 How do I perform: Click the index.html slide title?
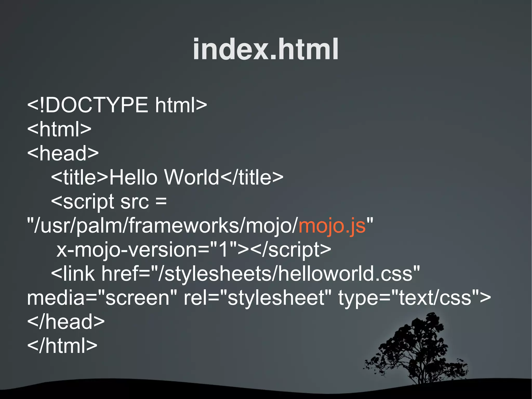(x=266, y=49)
